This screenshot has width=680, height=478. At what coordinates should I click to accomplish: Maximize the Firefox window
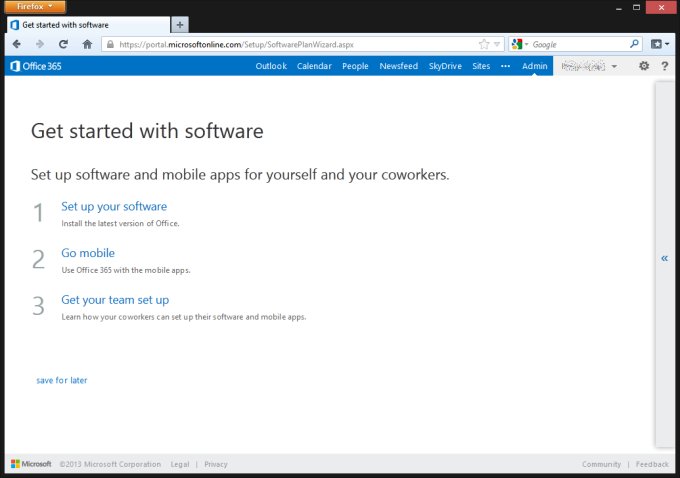[x=636, y=7]
